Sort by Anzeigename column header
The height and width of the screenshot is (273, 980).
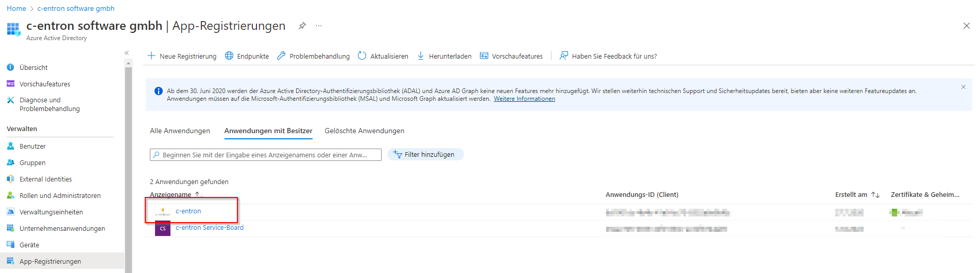pyautogui.click(x=170, y=194)
